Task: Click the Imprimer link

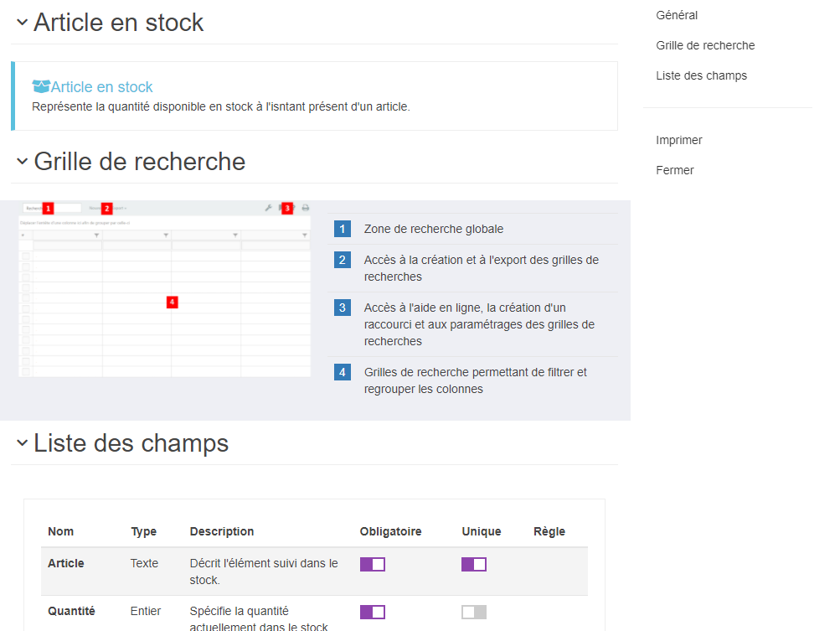Action: tap(678, 140)
